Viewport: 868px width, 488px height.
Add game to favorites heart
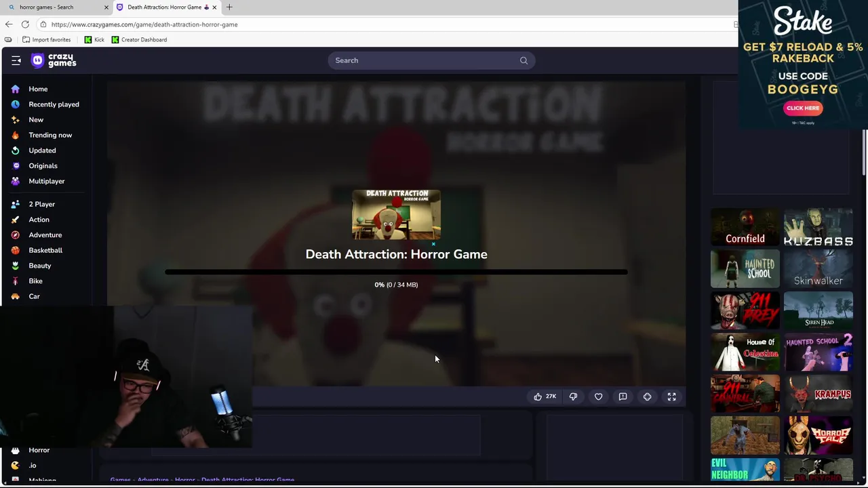pos(598,396)
